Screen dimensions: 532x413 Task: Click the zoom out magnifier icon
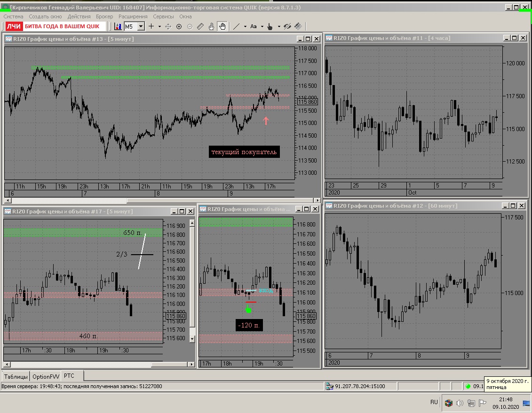pos(190,26)
